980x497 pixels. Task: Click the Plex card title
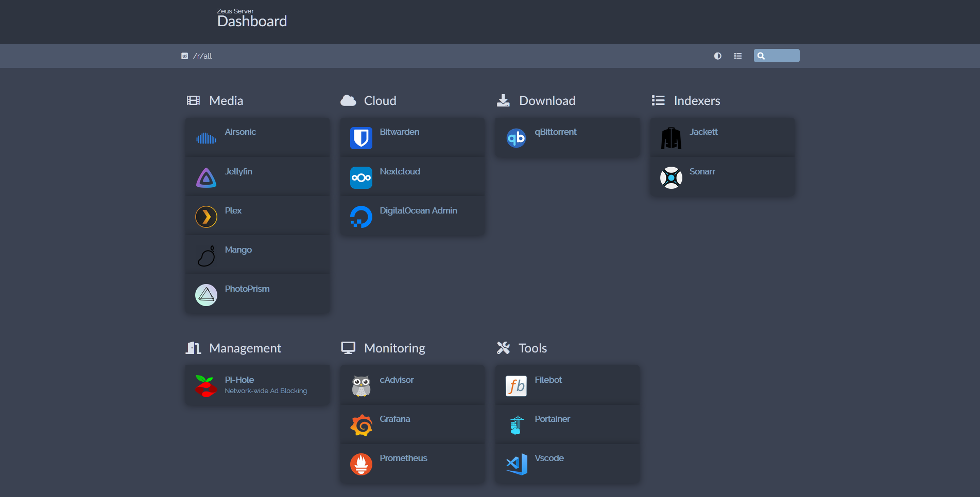233,210
